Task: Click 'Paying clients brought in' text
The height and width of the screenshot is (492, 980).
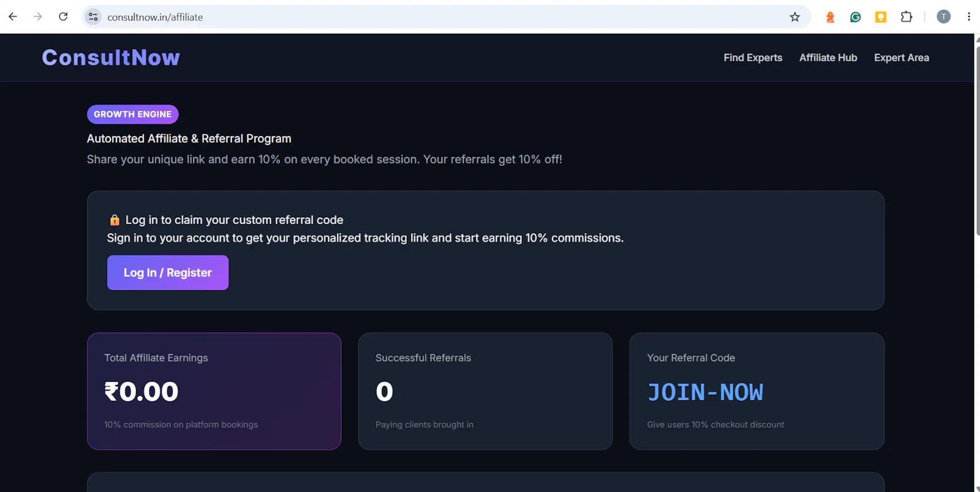Action: (424, 425)
